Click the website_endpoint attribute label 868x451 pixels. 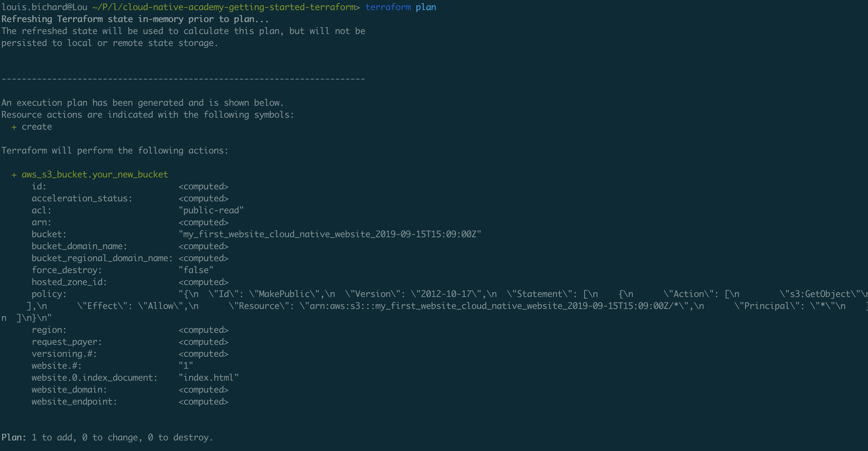pyautogui.click(x=74, y=401)
